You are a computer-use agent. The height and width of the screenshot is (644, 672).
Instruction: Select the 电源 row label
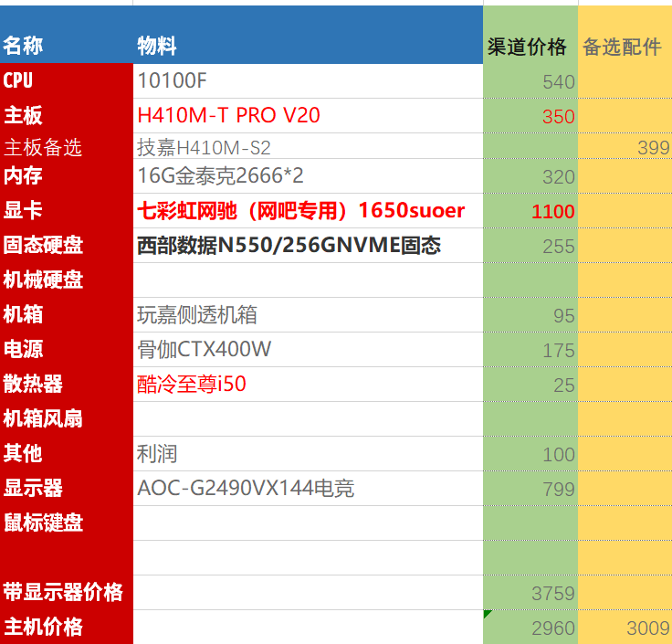pyautogui.click(x=67, y=350)
